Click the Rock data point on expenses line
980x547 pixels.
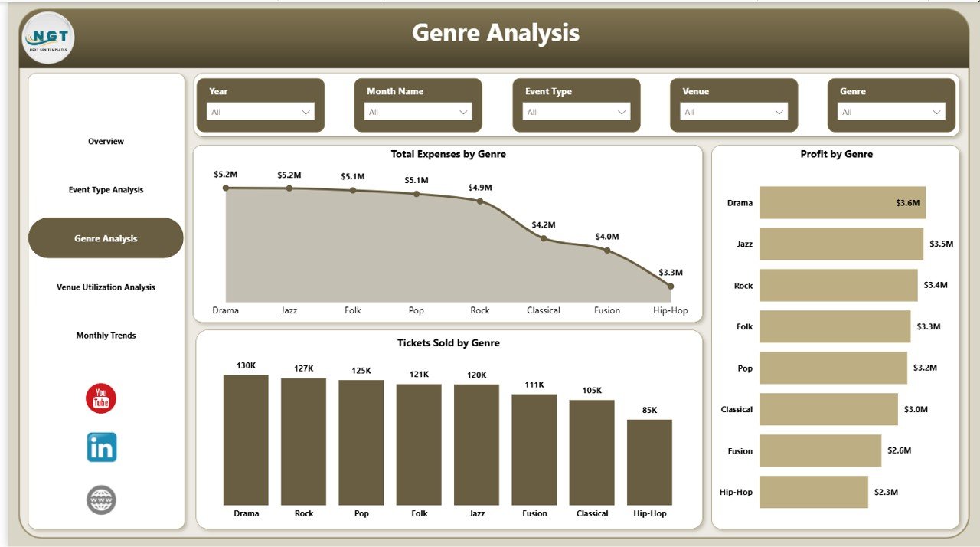[x=479, y=200]
